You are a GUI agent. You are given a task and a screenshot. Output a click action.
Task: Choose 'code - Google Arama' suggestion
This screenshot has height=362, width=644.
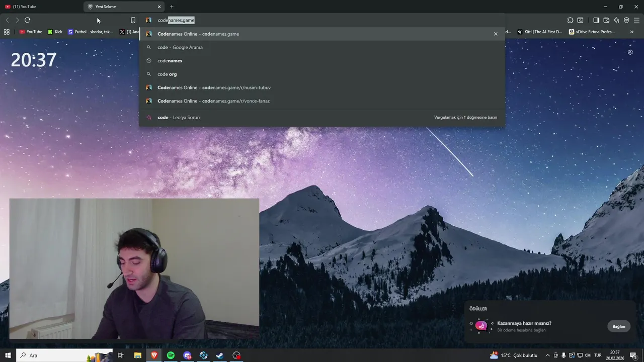[322, 47]
